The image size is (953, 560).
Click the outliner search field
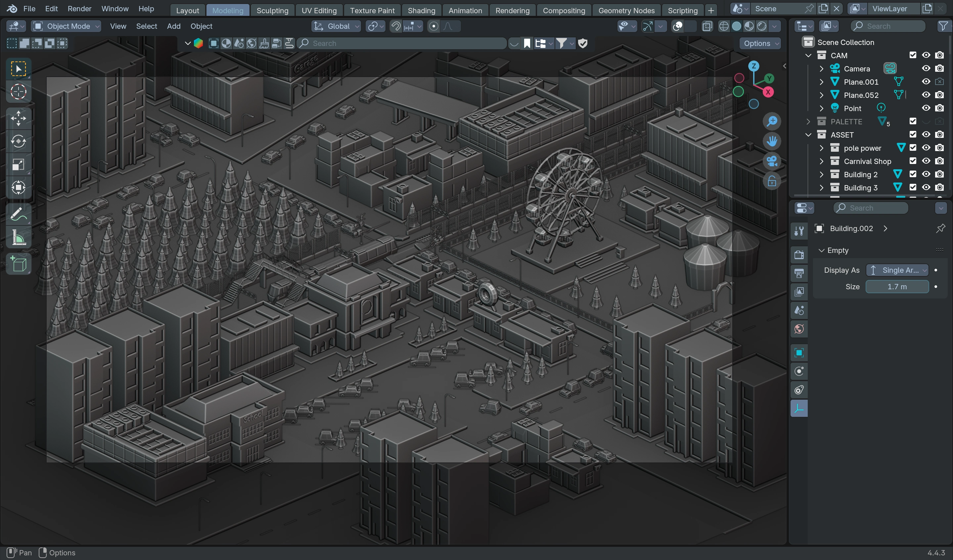(x=887, y=26)
